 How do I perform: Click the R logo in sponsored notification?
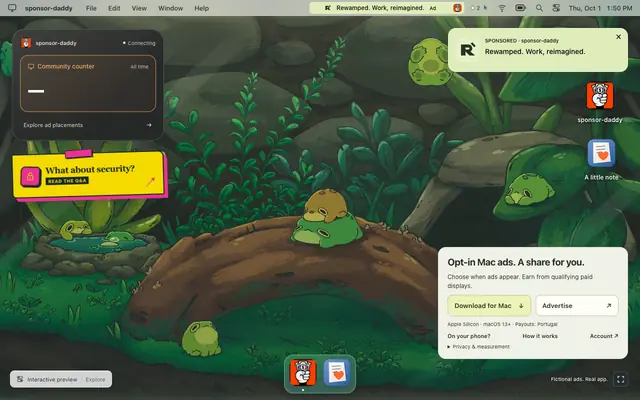pyautogui.click(x=468, y=50)
